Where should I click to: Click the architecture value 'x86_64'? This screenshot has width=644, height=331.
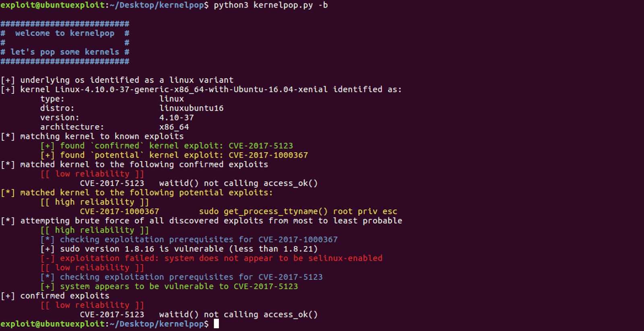coord(174,127)
